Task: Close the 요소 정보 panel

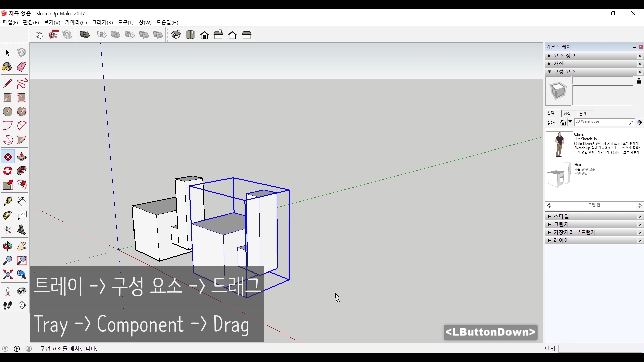Action: pos(640,56)
